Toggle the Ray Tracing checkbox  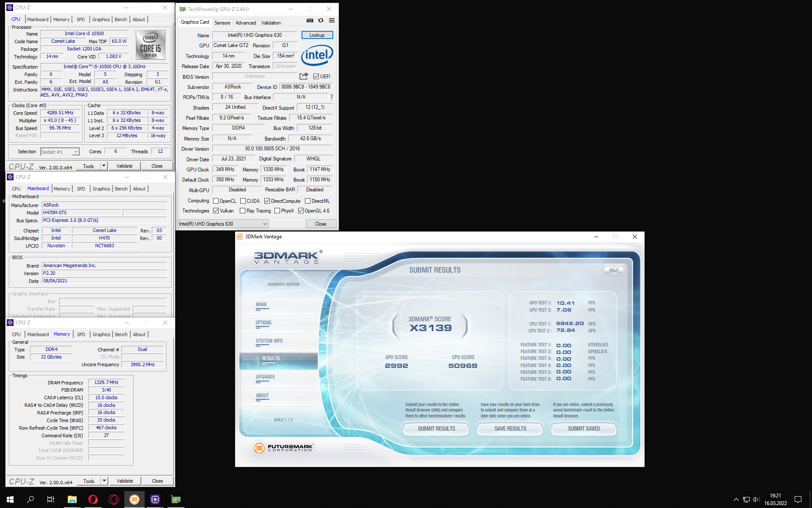tap(242, 210)
